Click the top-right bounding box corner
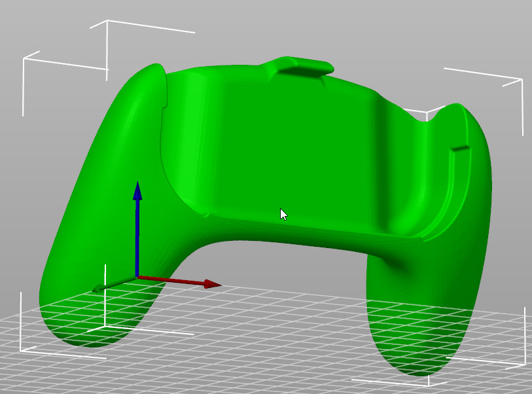Screen dimensions: 532x394 pos(522,79)
